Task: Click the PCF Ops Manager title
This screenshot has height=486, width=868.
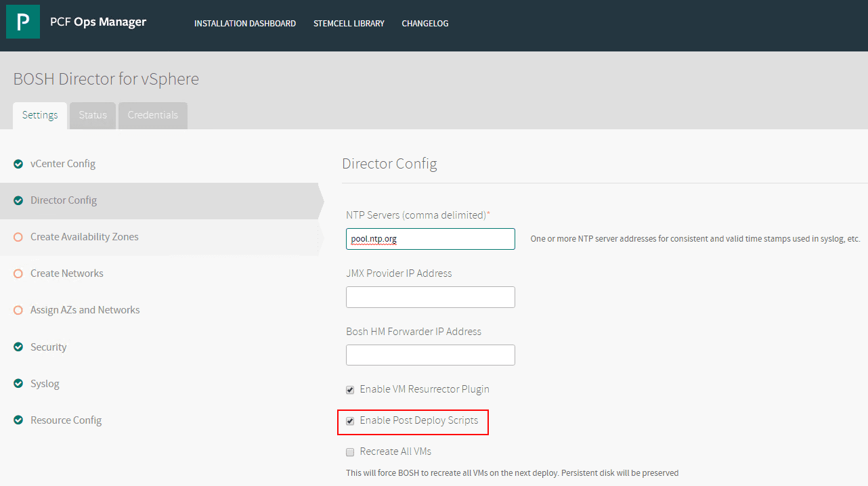Action: [98, 22]
